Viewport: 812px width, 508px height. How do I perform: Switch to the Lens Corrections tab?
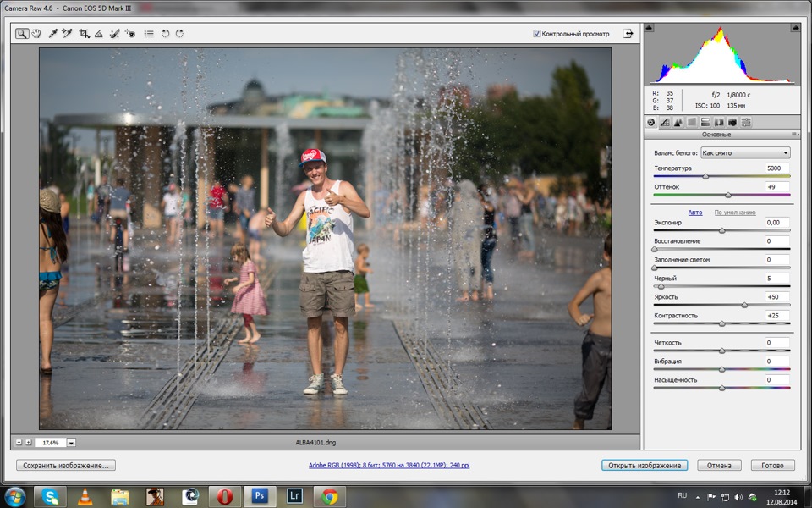[719, 122]
